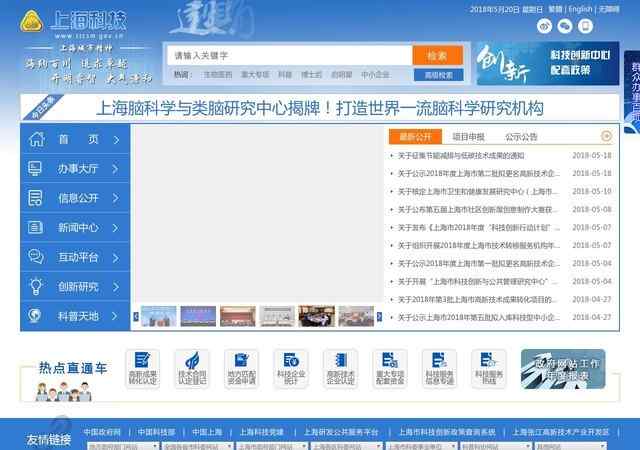
Task: Expand the 互动平台 menu chevron
Action: pos(116,257)
